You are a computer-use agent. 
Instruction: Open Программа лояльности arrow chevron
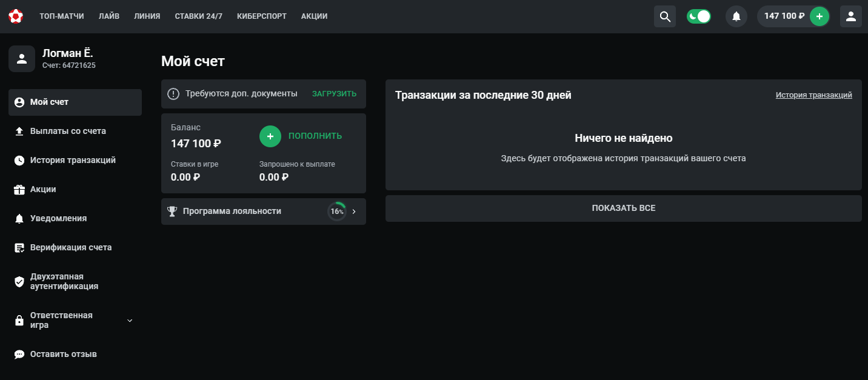[x=354, y=212]
